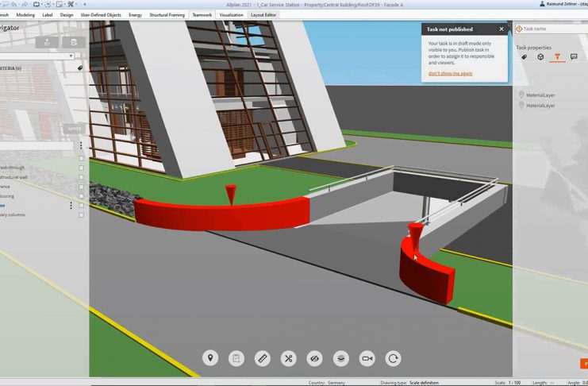Screen dimensions: 588x386
Task: Open the task clipboard tool
Action: pyautogui.click(x=236, y=358)
